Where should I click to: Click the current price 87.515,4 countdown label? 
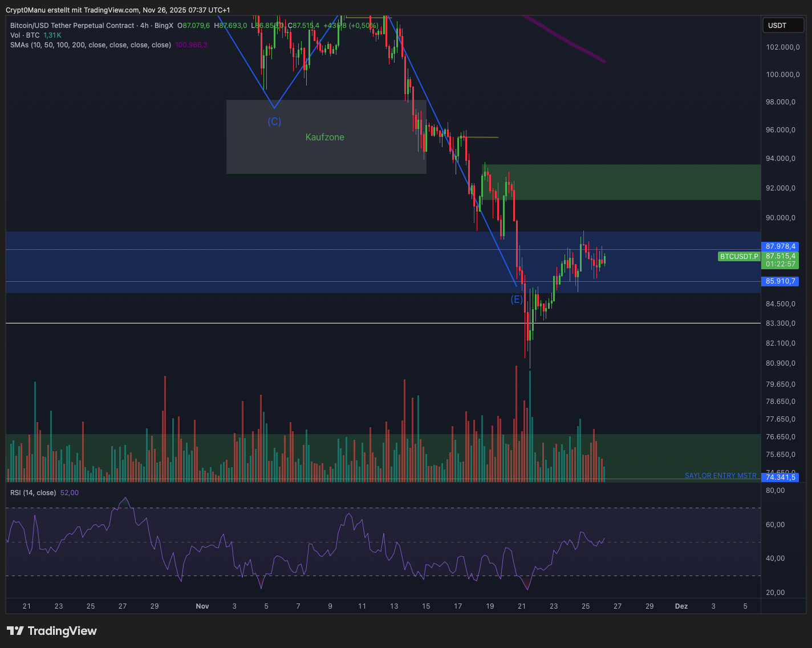tap(780, 260)
